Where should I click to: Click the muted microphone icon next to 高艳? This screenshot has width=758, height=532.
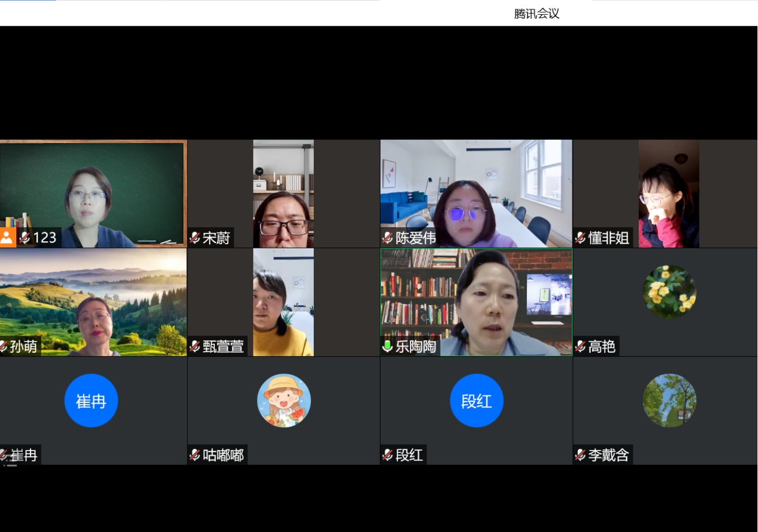coord(580,346)
